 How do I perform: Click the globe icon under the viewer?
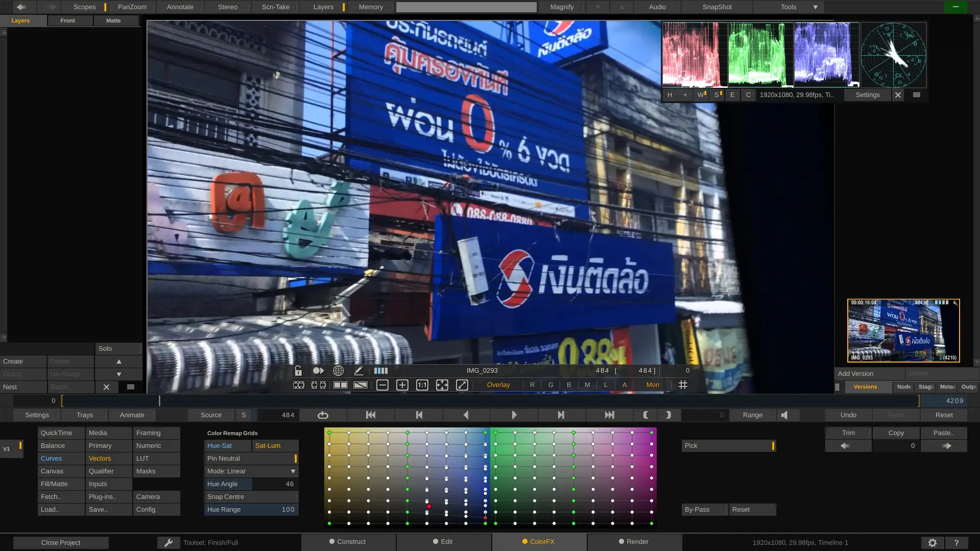(x=338, y=371)
